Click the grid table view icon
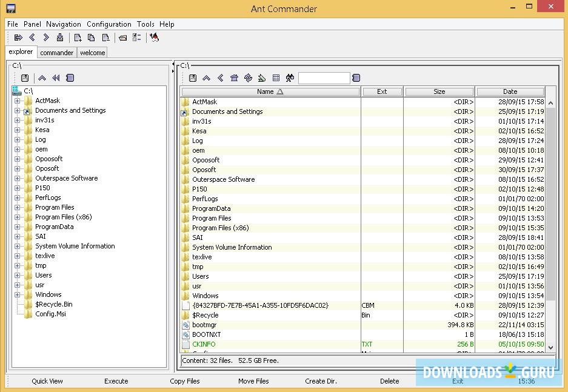The width and height of the screenshot is (568, 392). click(276, 78)
